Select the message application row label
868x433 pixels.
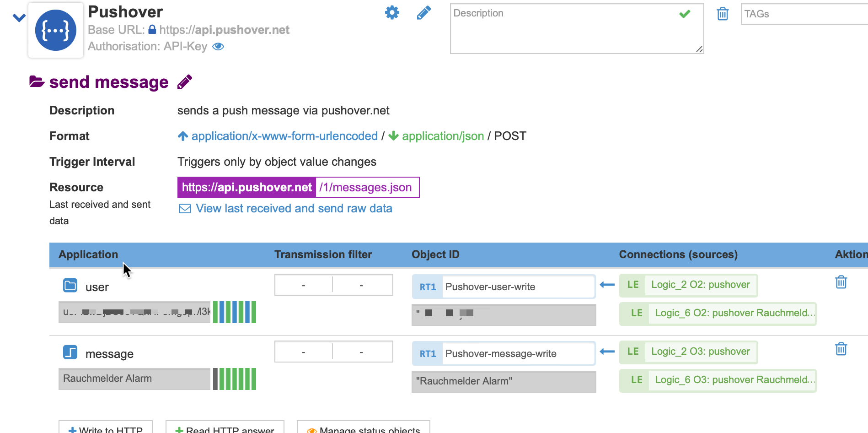[109, 354]
